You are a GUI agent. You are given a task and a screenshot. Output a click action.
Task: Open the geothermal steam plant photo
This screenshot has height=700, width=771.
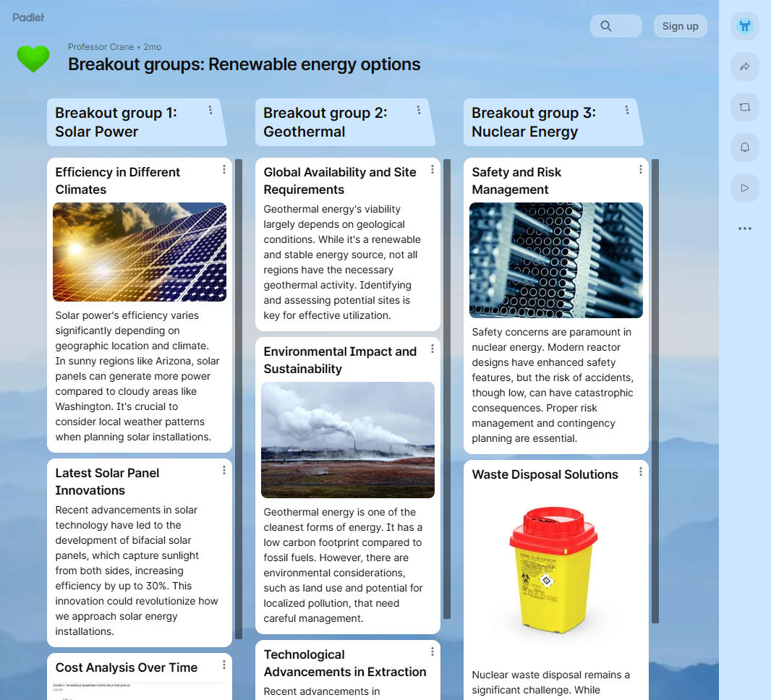[x=348, y=440]
